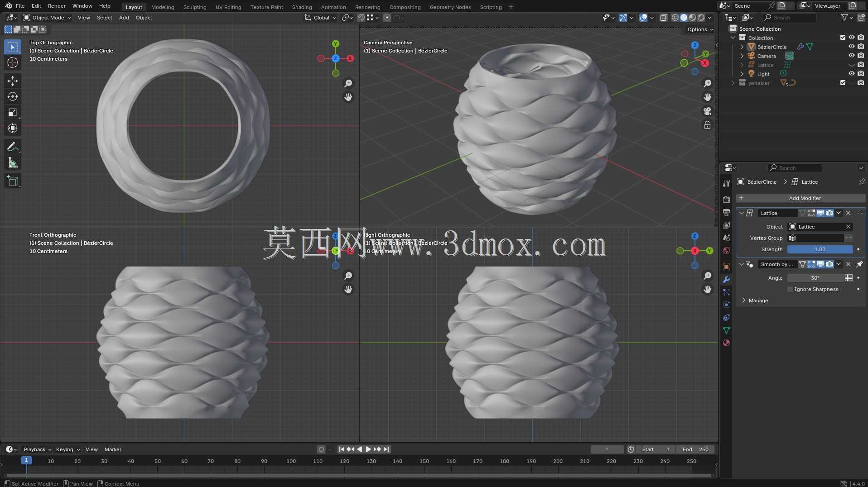The height and width of the screenshot is (487, 868).
Task: Select the 3D Cursor tool
Action: (x=13, y=62)
